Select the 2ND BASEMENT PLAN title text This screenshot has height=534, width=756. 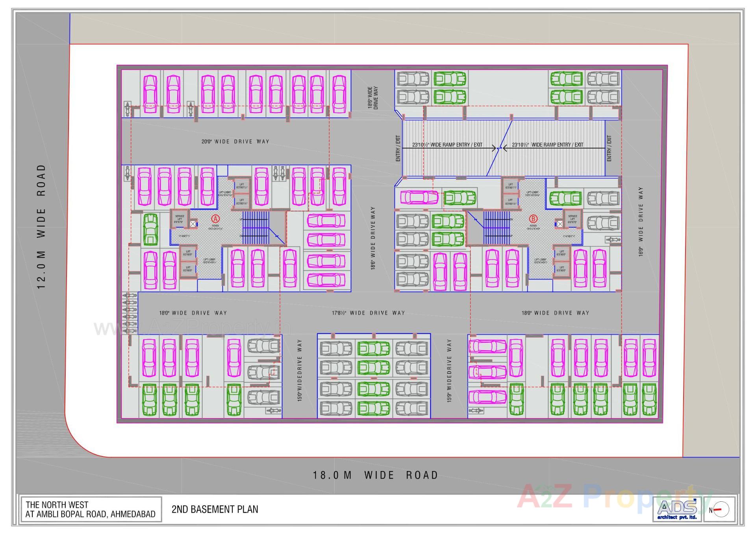[215, 509]
